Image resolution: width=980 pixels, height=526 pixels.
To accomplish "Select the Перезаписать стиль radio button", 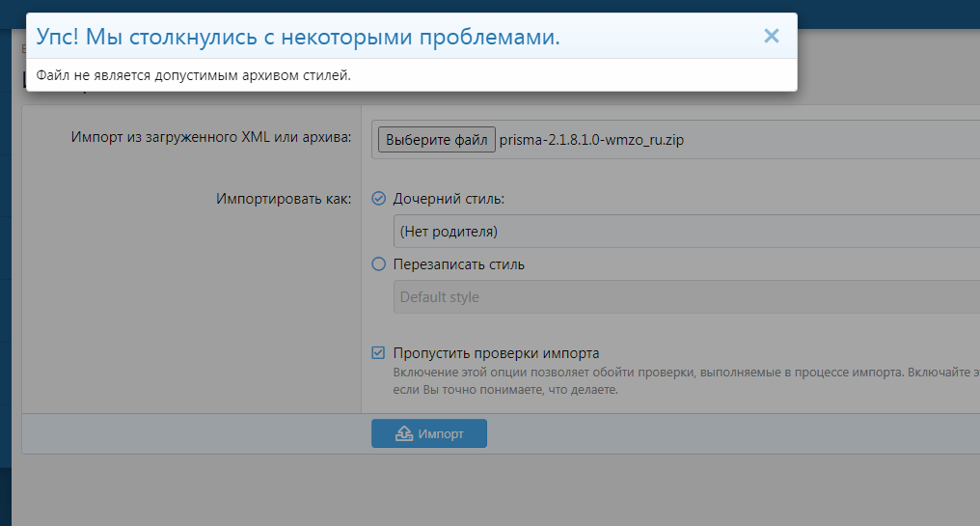I will tap(379, 264).
